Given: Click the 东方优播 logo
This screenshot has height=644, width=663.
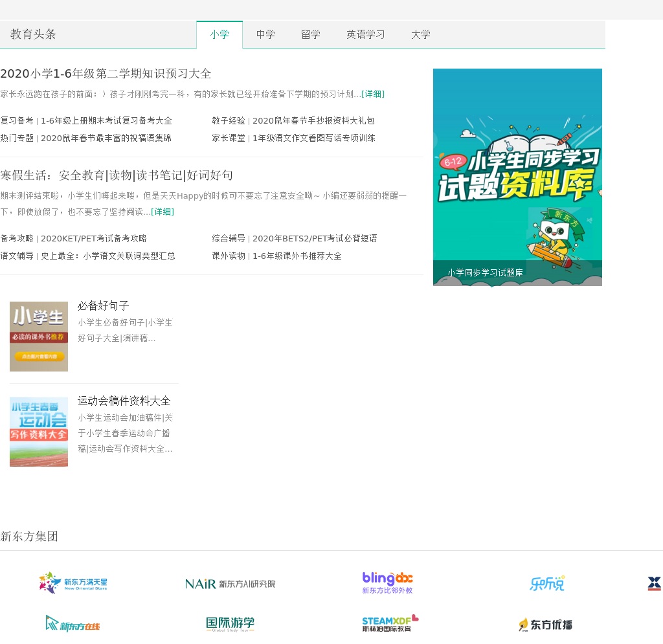Looking at the screenshot, I should [x=545, y=625].
